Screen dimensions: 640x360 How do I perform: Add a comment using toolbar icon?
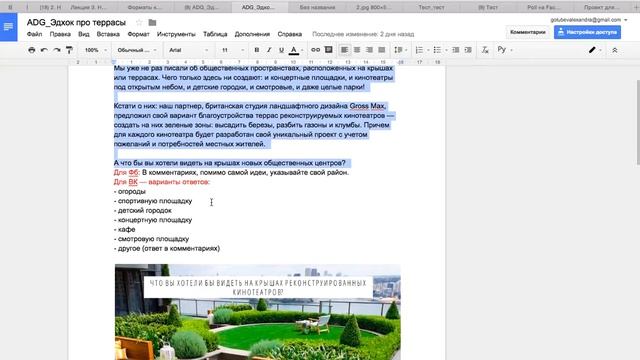pyautogui.click(x=329, y=50)
